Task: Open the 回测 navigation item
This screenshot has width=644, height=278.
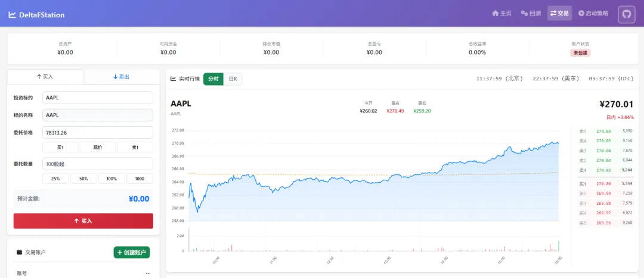Action: point(531,13)
